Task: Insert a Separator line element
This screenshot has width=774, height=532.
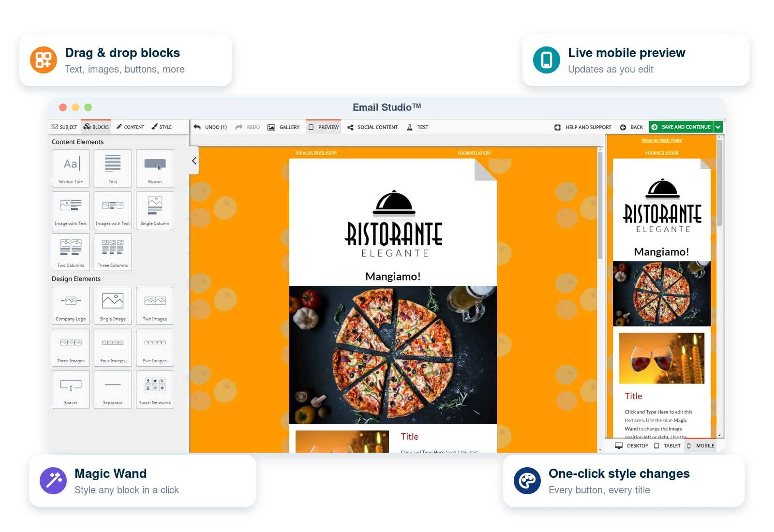Action: pos(113,389)
